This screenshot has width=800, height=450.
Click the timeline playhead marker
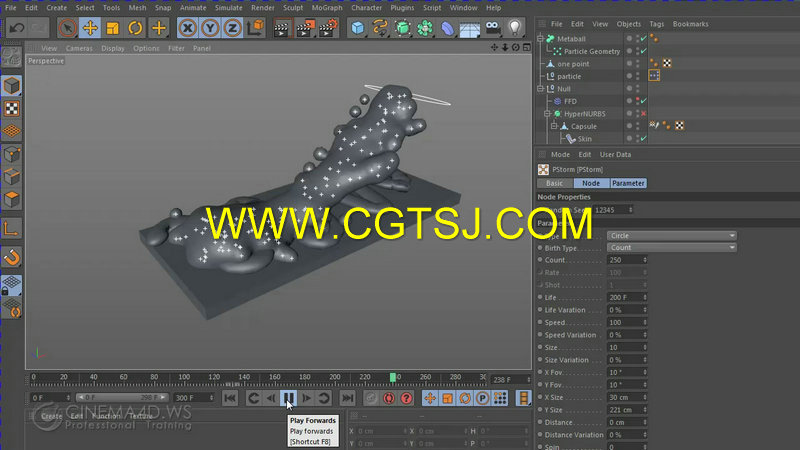click(393, 377)
